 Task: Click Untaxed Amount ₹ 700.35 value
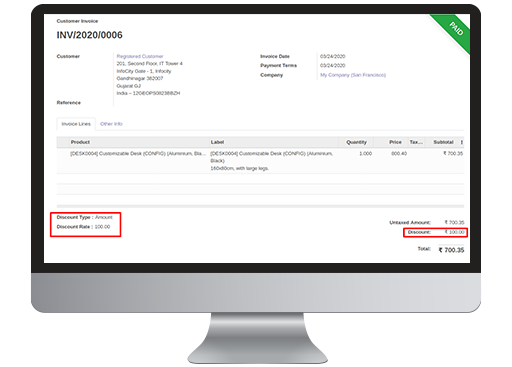pos(454,222)
